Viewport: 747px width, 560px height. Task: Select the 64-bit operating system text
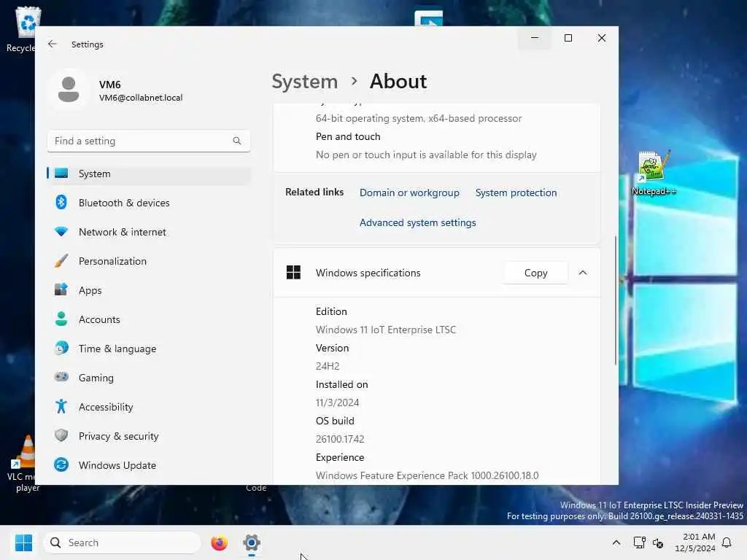tap(418, 119)
